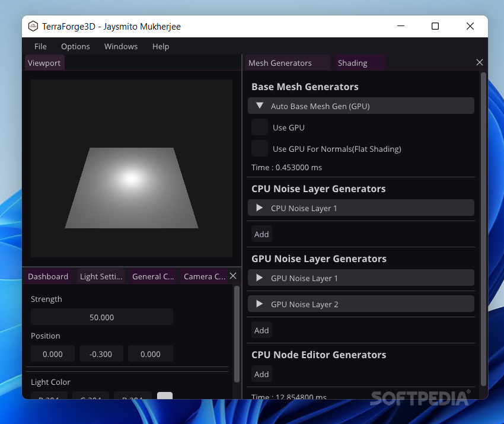Viewport: 504px width, 424px height.
Task: Click the Mesh Generators panel scrollbar
Action: 483,229
